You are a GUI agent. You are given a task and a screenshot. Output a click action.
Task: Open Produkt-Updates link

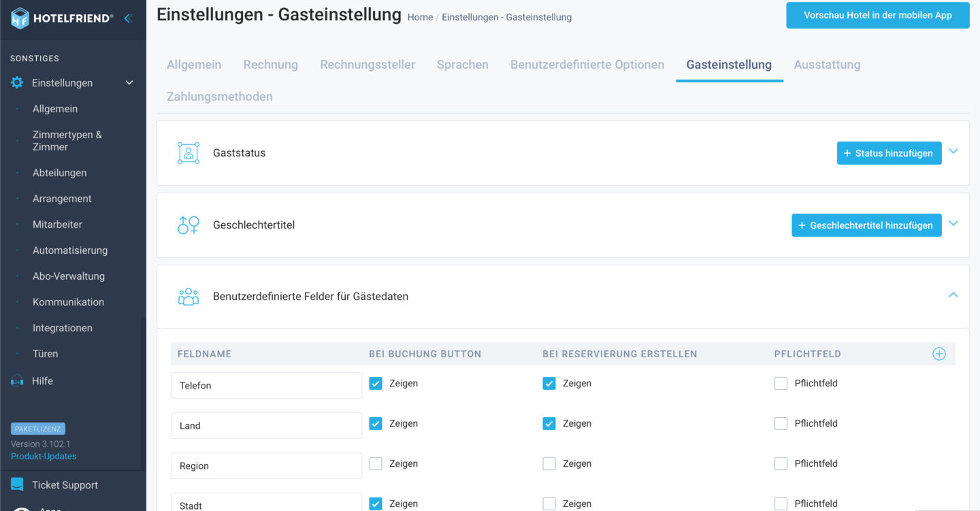44,457
